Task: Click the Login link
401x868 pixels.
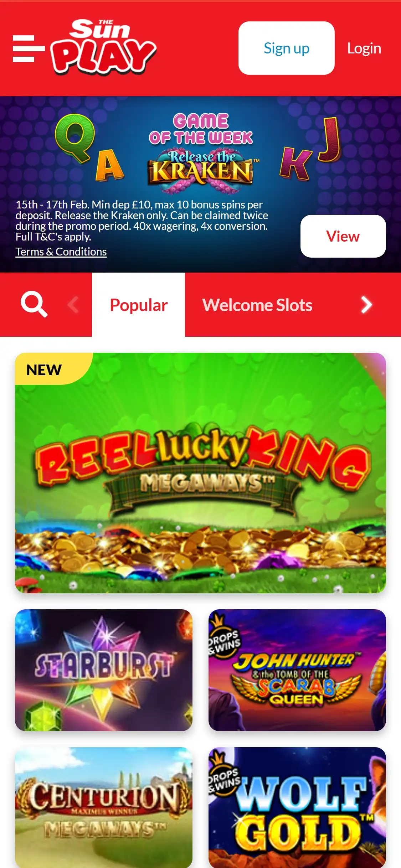Action: point(364,48)
